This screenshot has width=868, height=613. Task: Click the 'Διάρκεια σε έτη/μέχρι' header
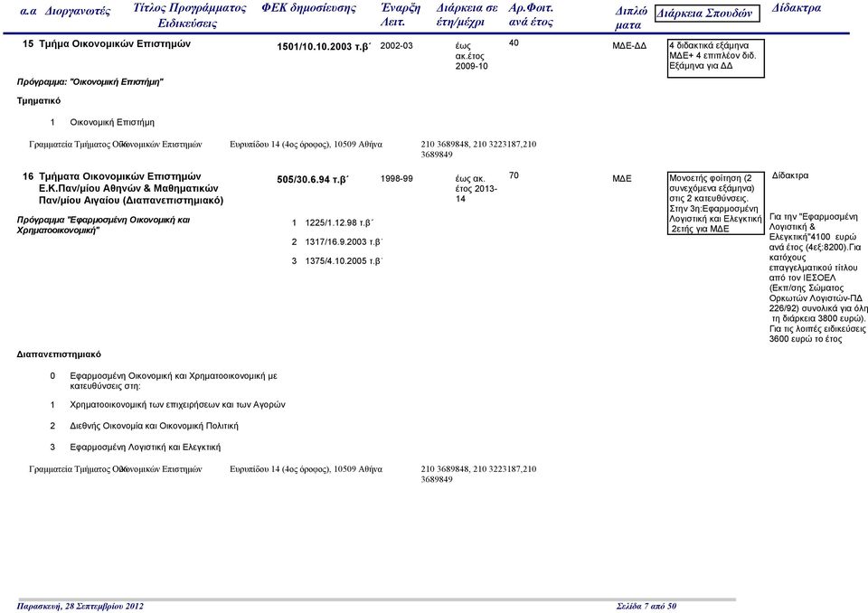coord(467,15)
